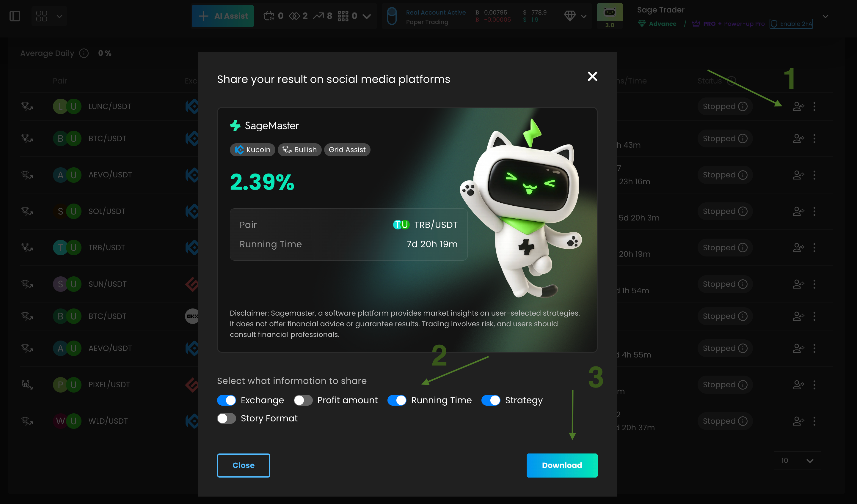Image resolution: width=857 pixels, height=504 pixels.
Task: Click sidebar panel toggle icon
Action: point(15,16)
